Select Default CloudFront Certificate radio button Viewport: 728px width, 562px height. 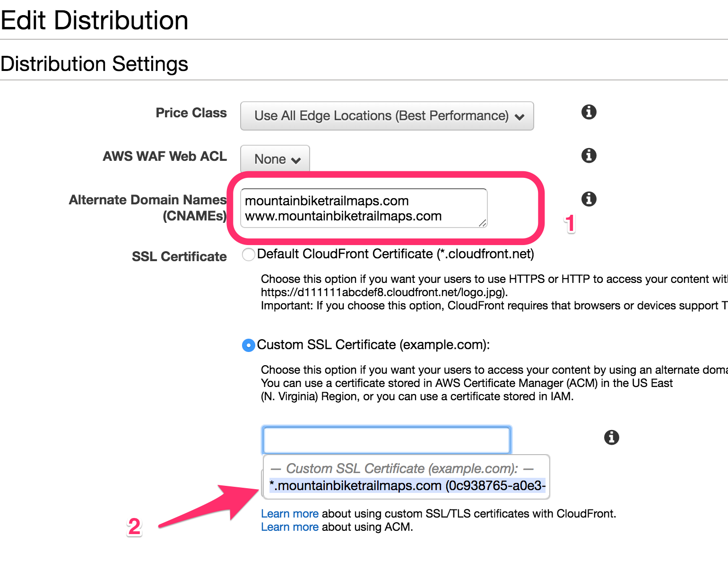click(x=249, y=255)
